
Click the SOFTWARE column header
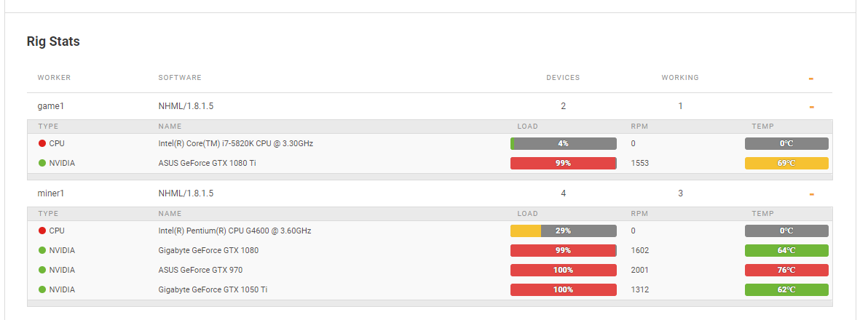click(x=180, y=77)
